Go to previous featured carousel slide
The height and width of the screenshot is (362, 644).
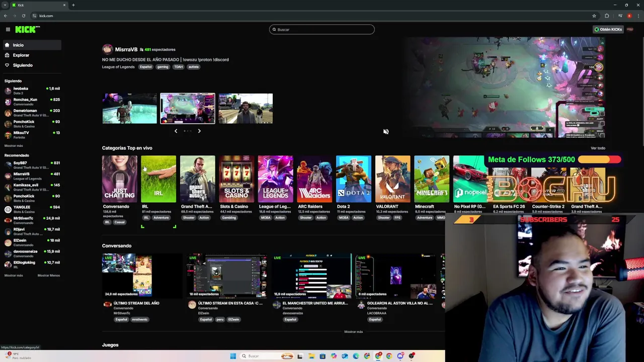(x=176, y=131)
